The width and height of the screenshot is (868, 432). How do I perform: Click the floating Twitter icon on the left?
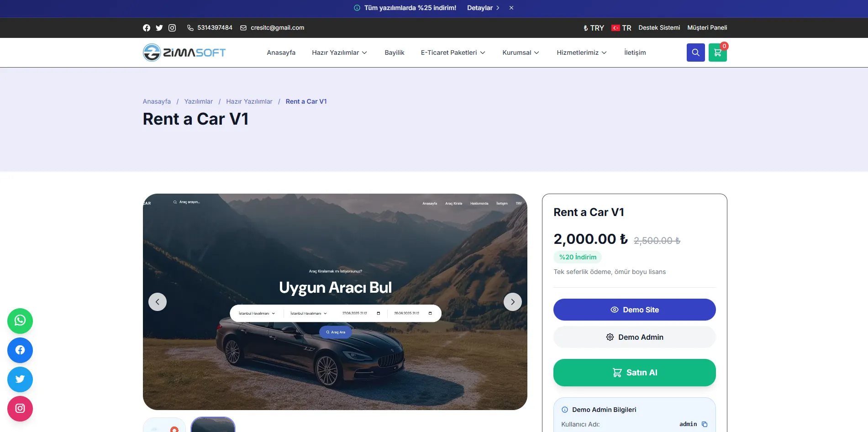20,379
